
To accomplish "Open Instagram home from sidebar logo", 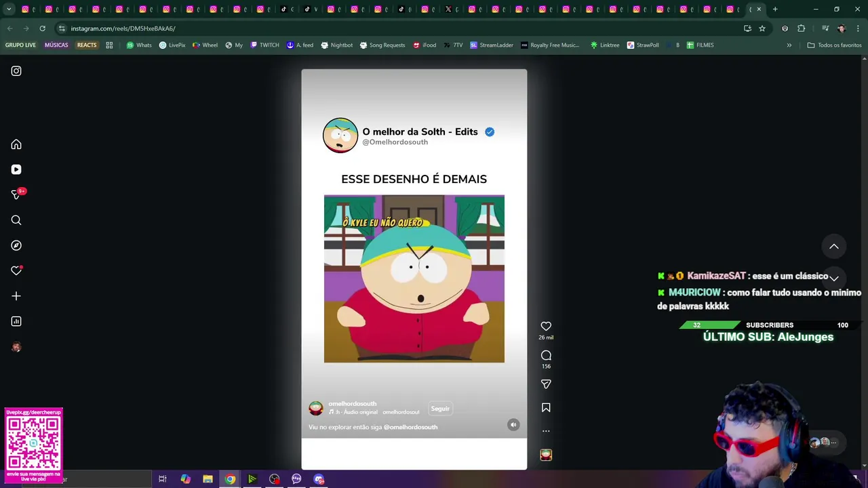I will (16, 71).
